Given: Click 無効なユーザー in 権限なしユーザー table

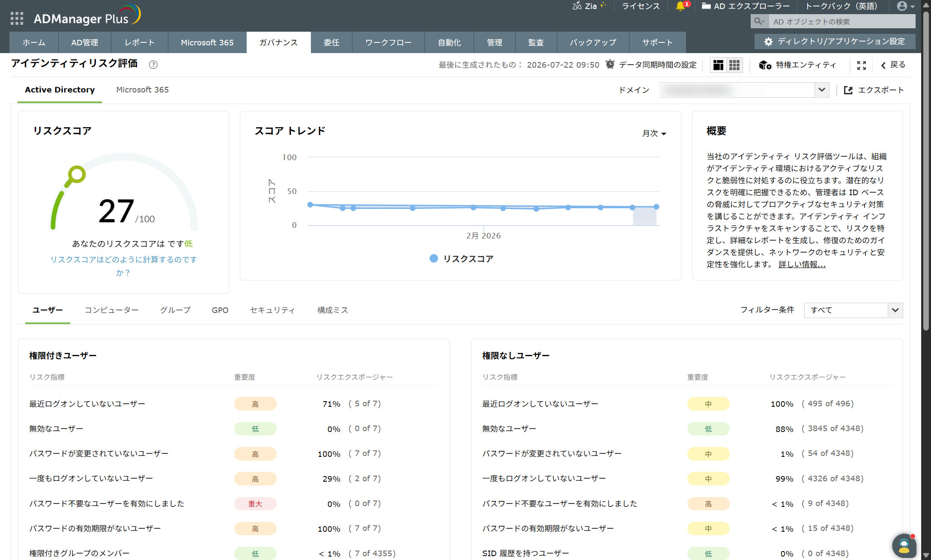Looking at the screenshot, I should click(509, 429).
